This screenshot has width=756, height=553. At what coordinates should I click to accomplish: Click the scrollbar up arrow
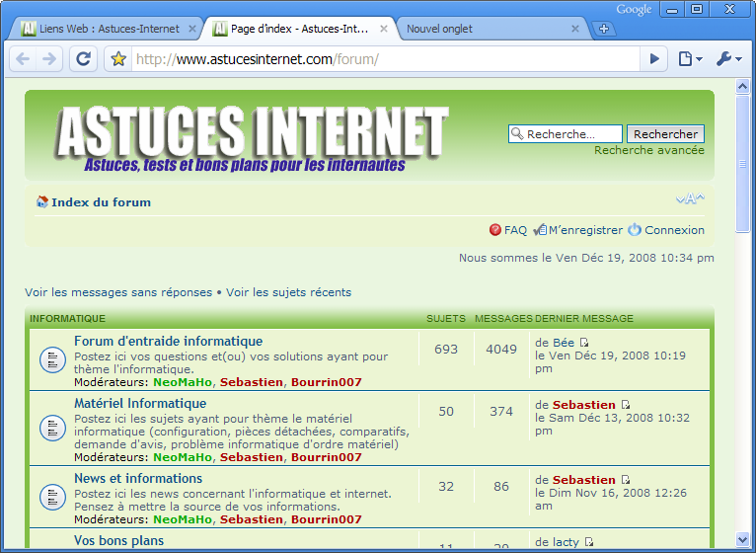742,86
